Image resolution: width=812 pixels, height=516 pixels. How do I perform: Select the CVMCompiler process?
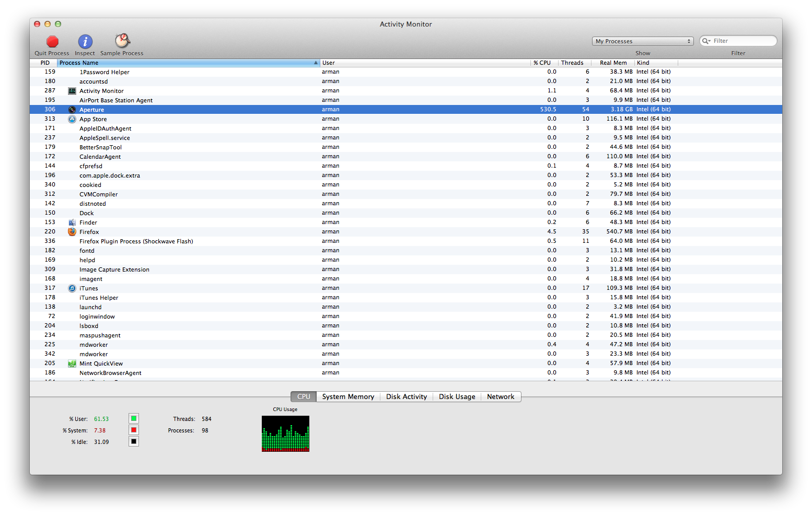[x=406, y=194]
